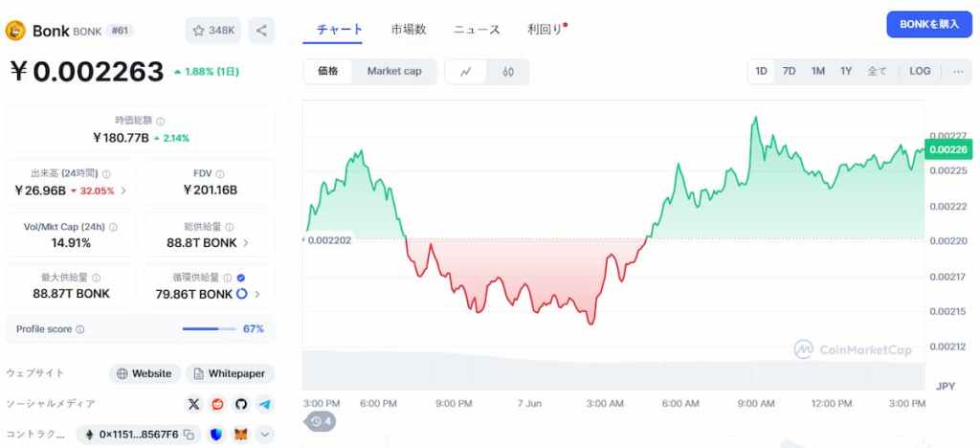Screen dimensions: 980x448
Task: Open the chart more options ellipsis
Action: point(958,71)
